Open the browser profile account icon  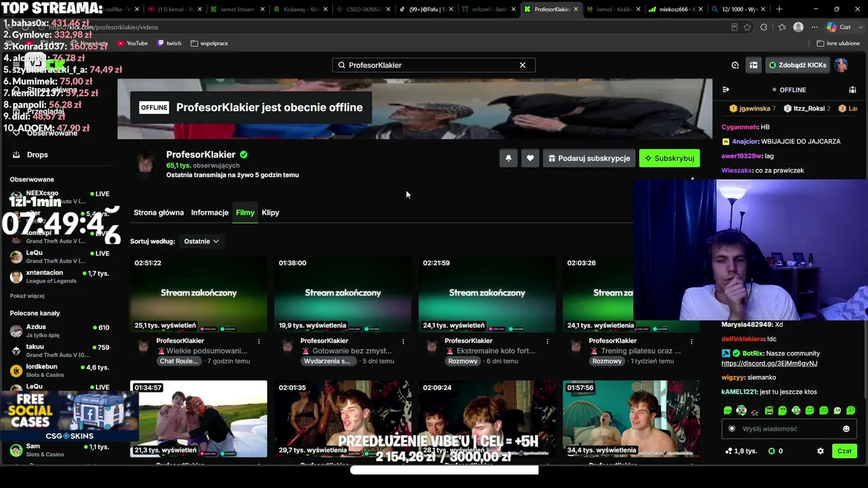point(798,27)
